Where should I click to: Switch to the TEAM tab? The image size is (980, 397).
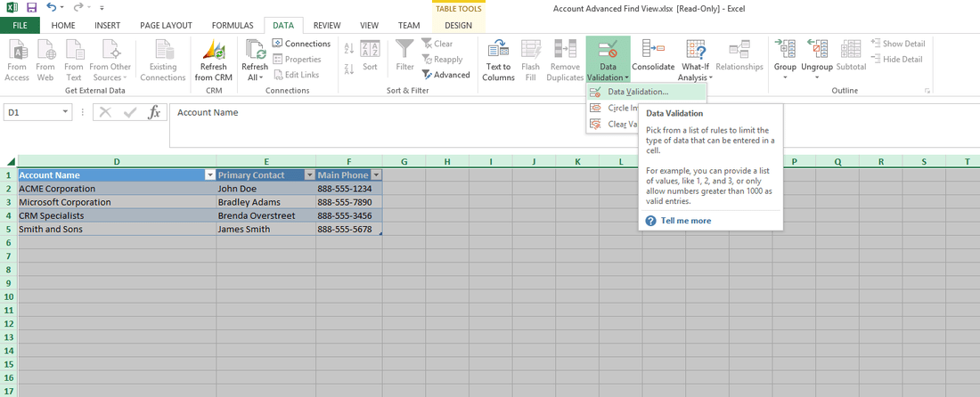[409, 26]
